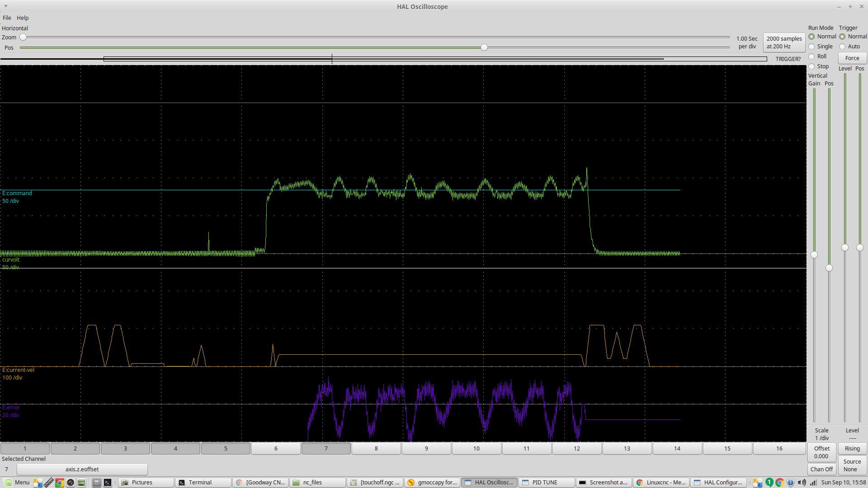This screenshot has width=868, height=488.
Task: Select Stop run mode
Action: 818,66
